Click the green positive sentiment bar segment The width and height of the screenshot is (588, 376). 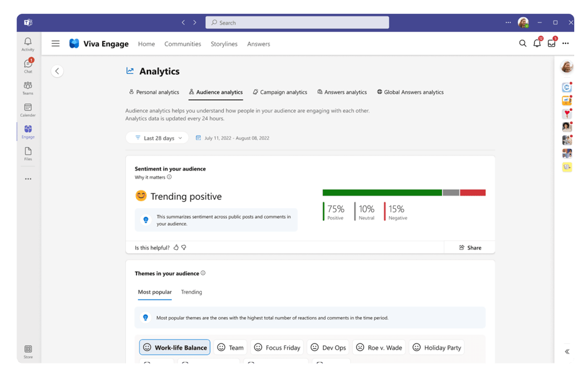pos(382,192)
